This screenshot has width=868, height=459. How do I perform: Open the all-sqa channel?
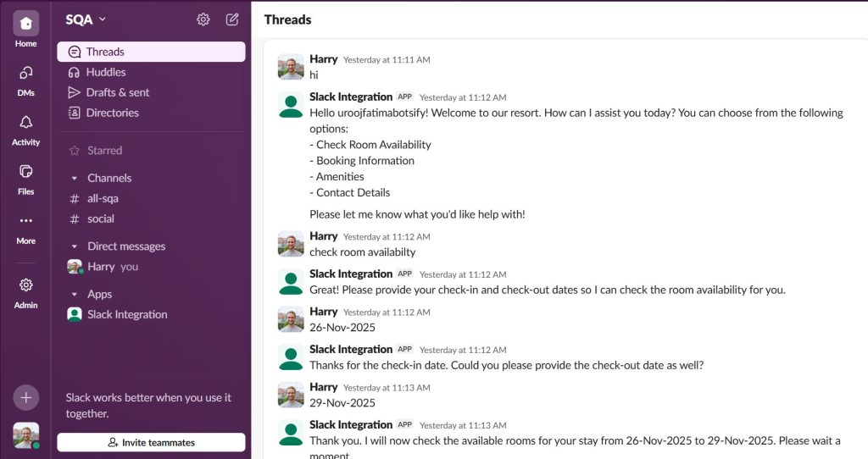pyautogui.click(x=103, y=198)
